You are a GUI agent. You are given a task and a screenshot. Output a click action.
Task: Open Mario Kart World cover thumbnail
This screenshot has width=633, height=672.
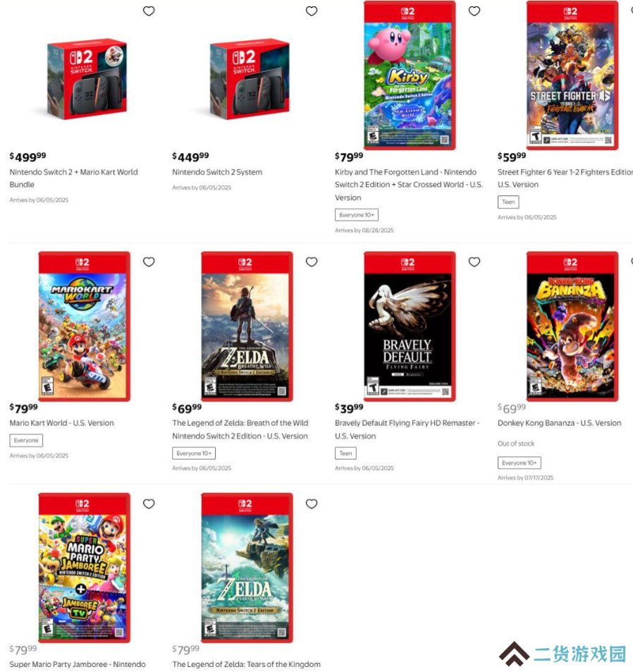(85, 326)
